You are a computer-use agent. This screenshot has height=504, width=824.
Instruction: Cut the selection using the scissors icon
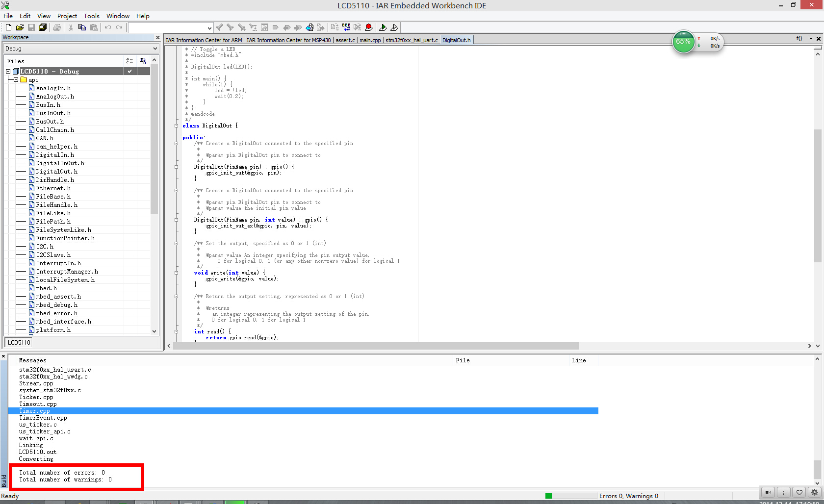click(x=71, y=27)
